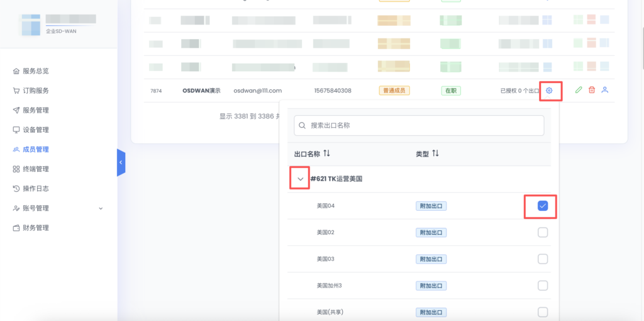The image size is (644, 321).
Task: Enable the 美国加州3 checkbox
Action: (x=543, y=286)
